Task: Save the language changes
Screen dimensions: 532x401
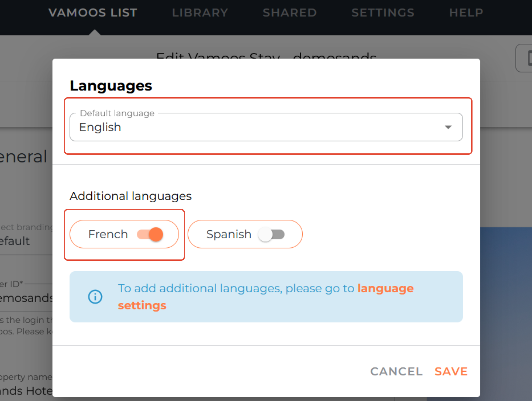Action: pyautogui.click(x=451, y=371)
